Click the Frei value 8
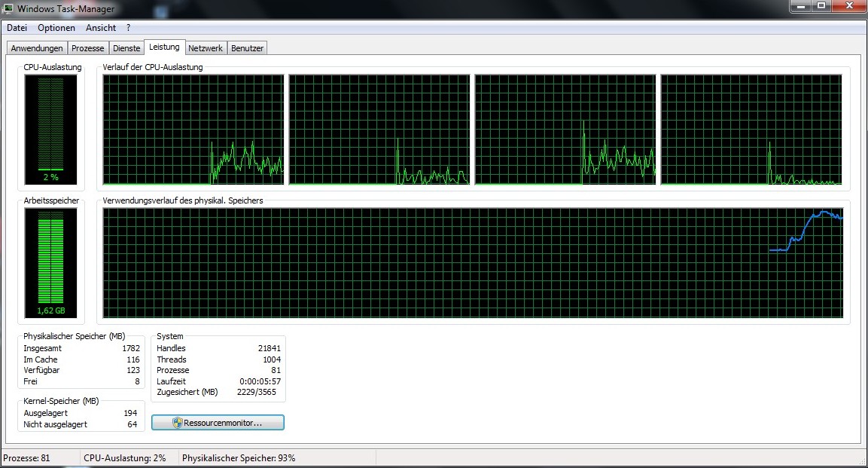 click(137, 381)
